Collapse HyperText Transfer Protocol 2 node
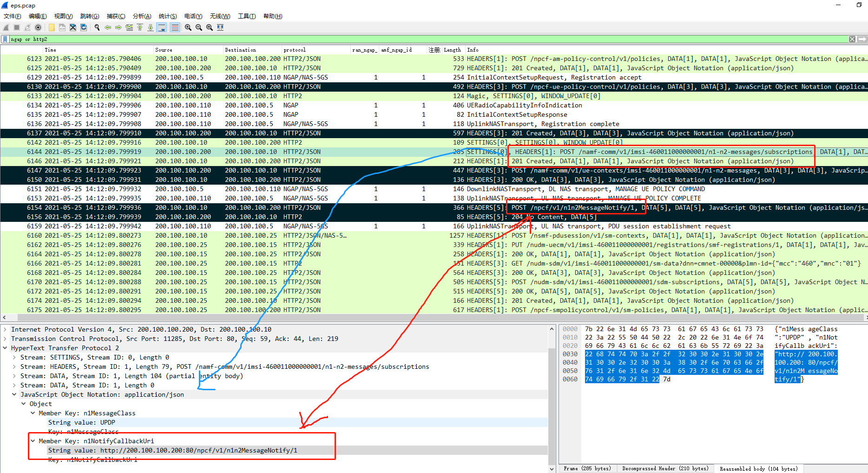Screen dimensions: 868x473 pos(5,348)
